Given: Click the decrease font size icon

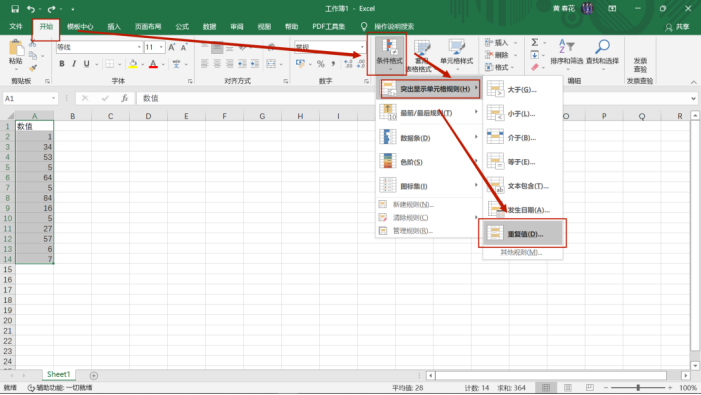Looking at the screenshot, I should point(184,47).
